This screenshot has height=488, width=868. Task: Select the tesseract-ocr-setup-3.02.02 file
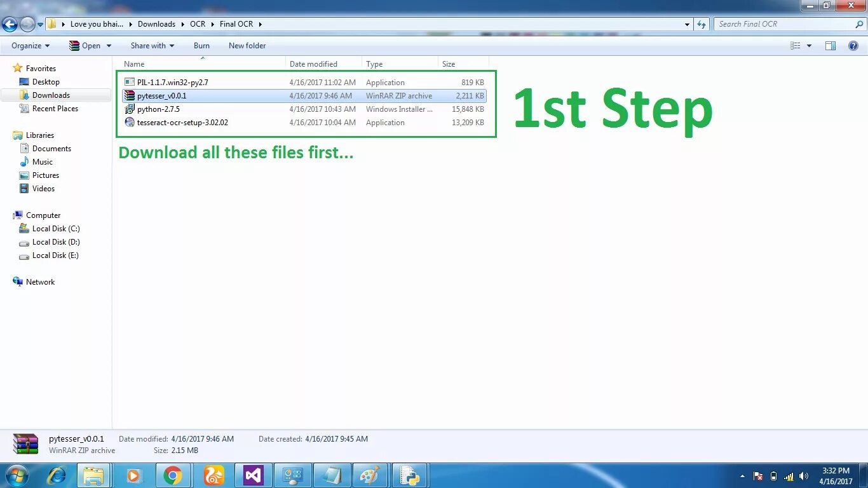(304, 123)
